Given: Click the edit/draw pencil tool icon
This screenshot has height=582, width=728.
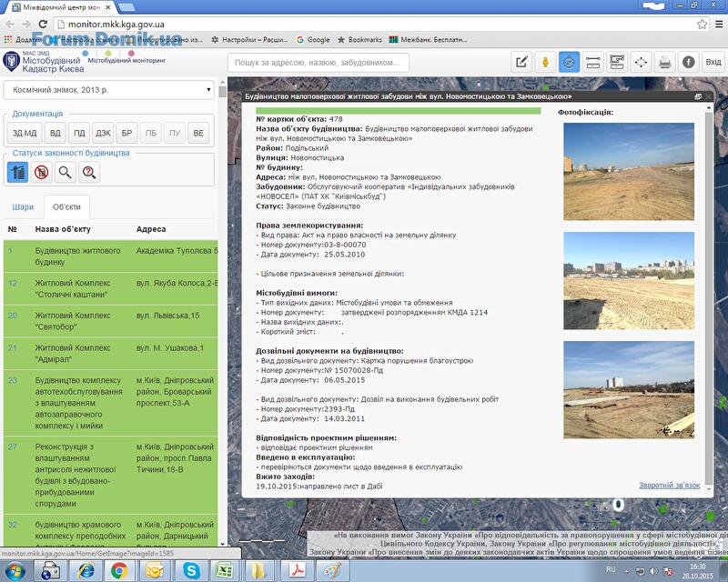Looking at the screenshot, I should point(521,62).
